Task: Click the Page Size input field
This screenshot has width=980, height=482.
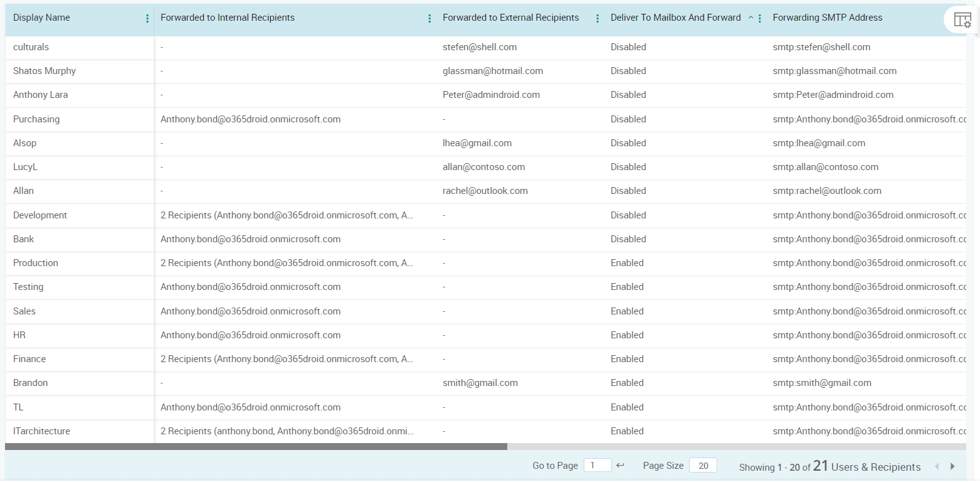Action: tap(703, 466)
